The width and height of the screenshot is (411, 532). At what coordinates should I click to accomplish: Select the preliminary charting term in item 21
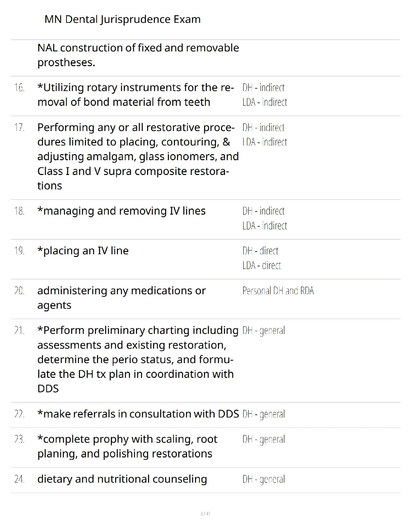pos(138,359)
